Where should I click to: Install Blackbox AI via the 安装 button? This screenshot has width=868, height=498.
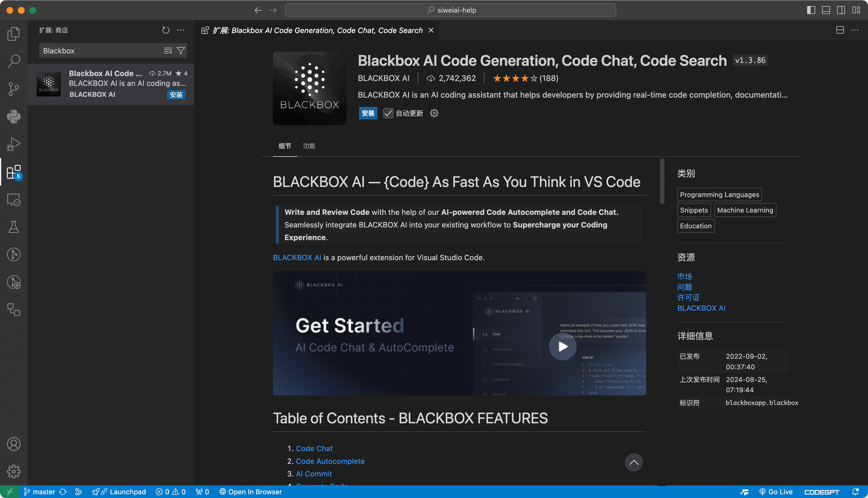[x=368, y=113]
